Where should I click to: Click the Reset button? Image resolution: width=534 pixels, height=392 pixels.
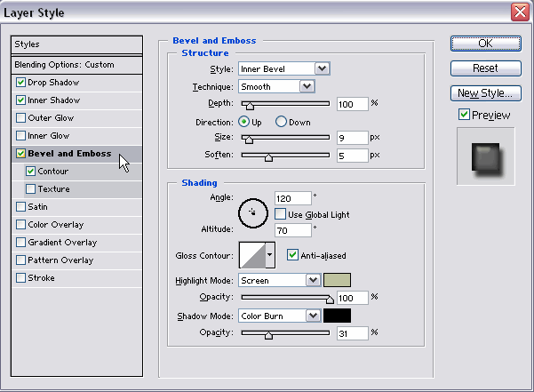click(486, 68)
